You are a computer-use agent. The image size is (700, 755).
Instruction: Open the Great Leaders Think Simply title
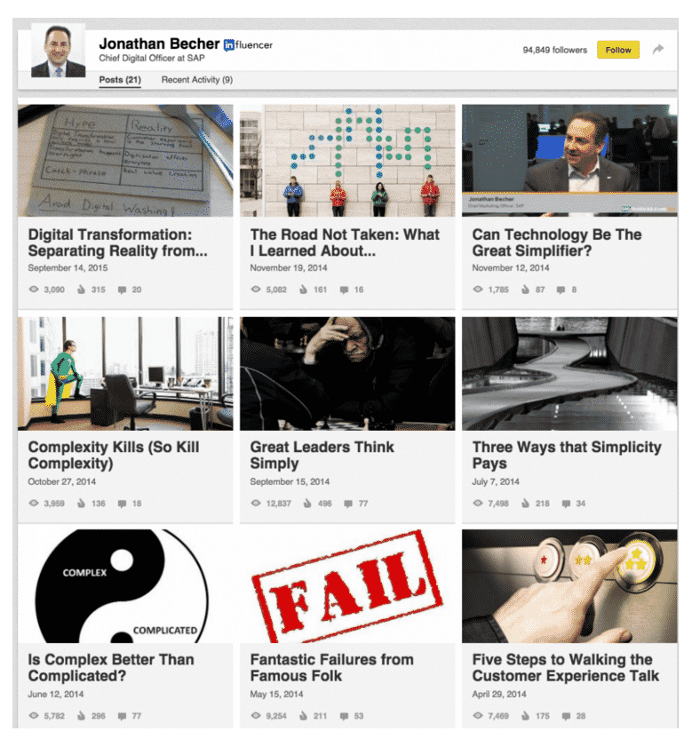click(x=322, y=455)
